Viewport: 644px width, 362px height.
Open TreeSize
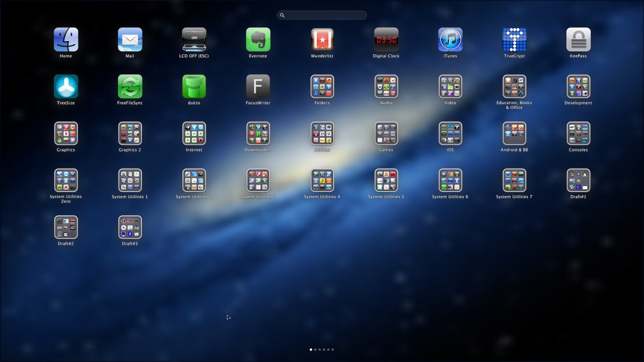66,86
